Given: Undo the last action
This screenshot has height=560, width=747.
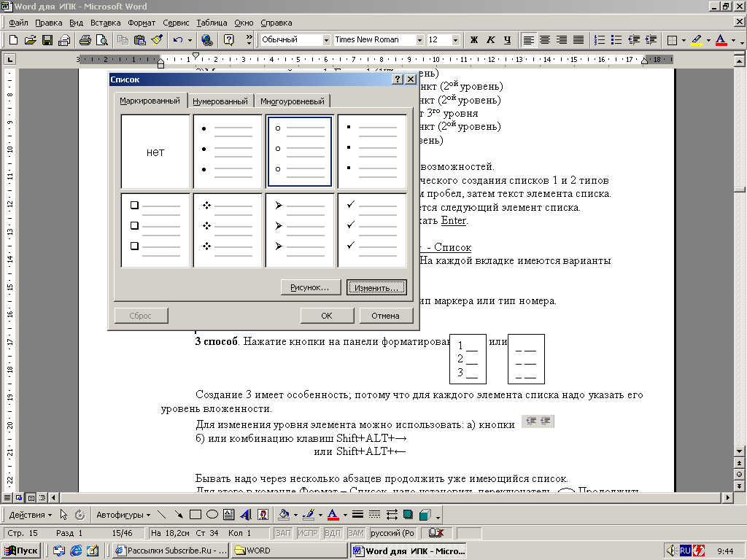Looking at the screenshot, I should pos(178,40).
